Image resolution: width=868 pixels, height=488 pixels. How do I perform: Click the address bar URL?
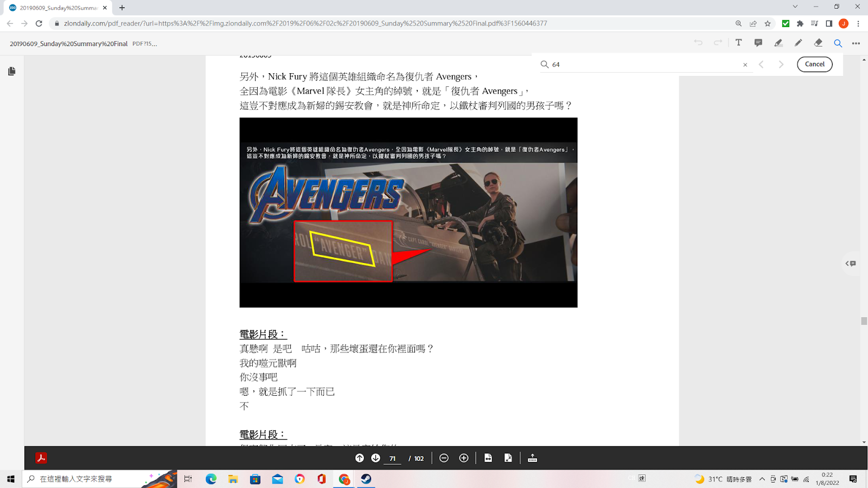[x=305, y=23]
